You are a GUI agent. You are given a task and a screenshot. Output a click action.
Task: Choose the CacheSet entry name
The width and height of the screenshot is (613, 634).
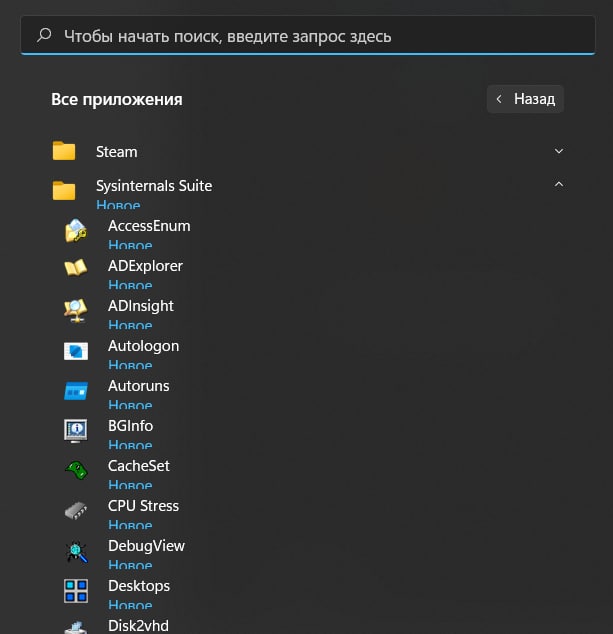pyautogui.click(x=139, y=466)
